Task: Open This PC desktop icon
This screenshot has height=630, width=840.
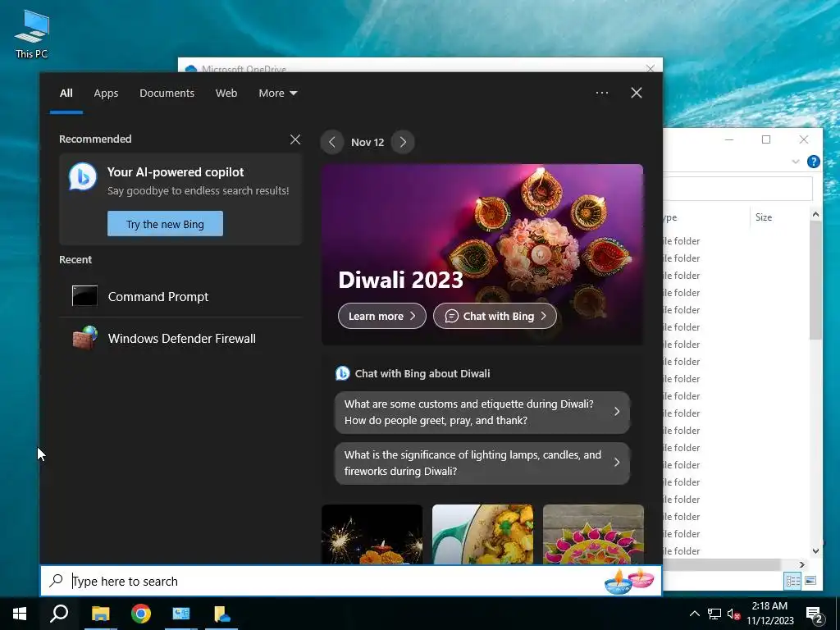Action: point(32,34)
